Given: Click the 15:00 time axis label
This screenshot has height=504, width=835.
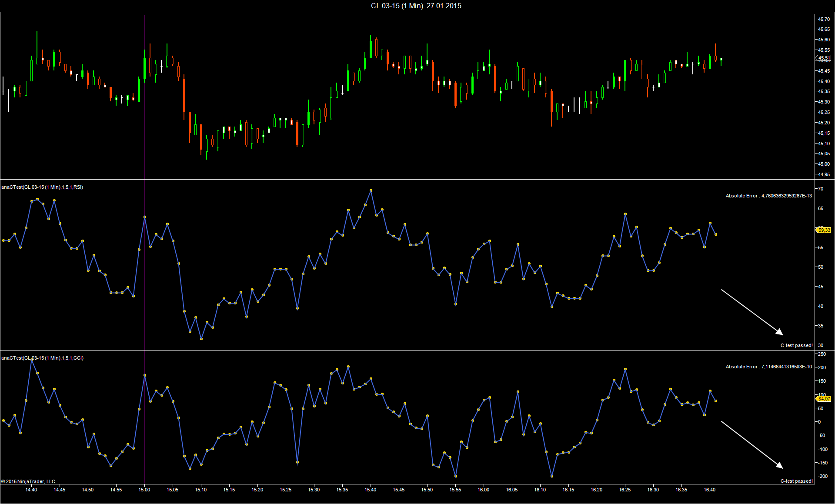Looking at the screenshot, I should 144,490.
